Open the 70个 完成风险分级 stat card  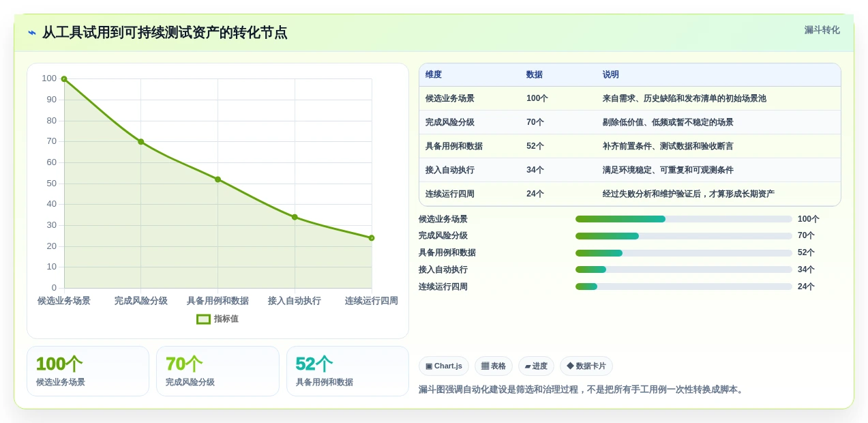coord(218,371)
